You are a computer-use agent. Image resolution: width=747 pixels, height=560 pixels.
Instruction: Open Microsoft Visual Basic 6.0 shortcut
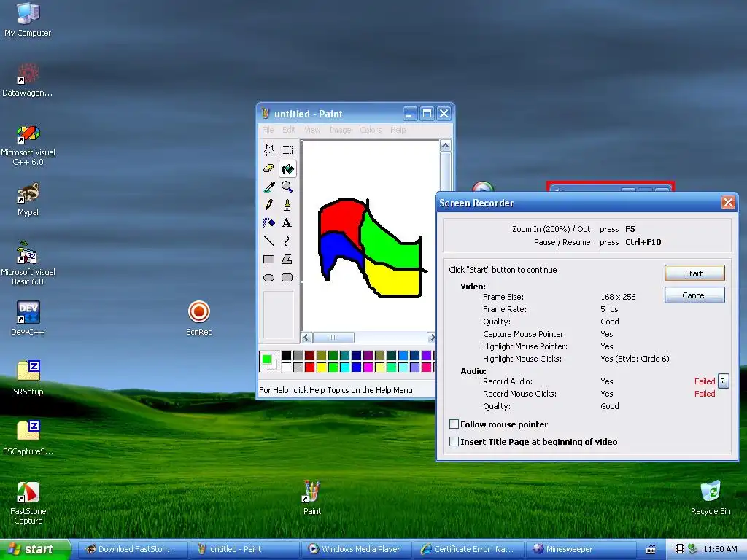pyautogui.click(x=28, y=264)
